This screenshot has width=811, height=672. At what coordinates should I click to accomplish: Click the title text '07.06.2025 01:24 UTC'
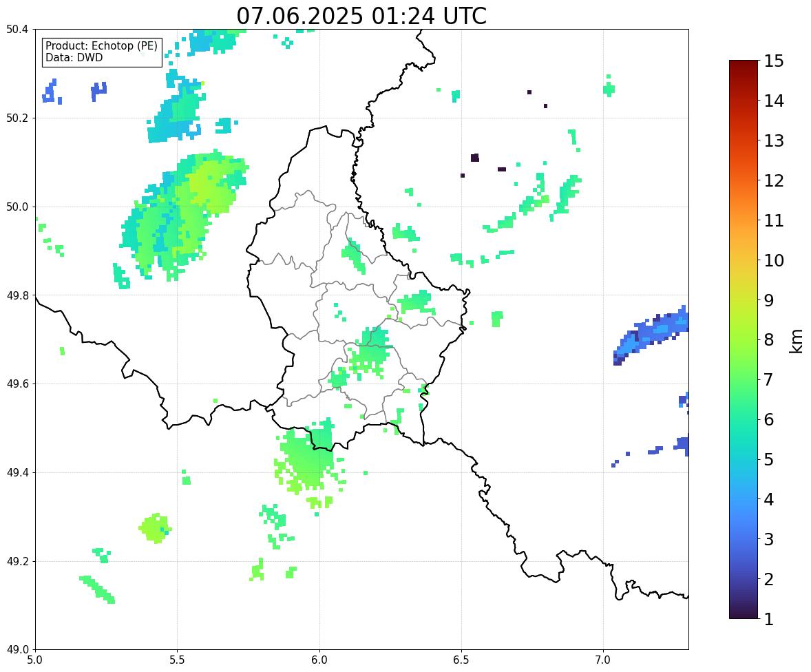coord(361,16)
